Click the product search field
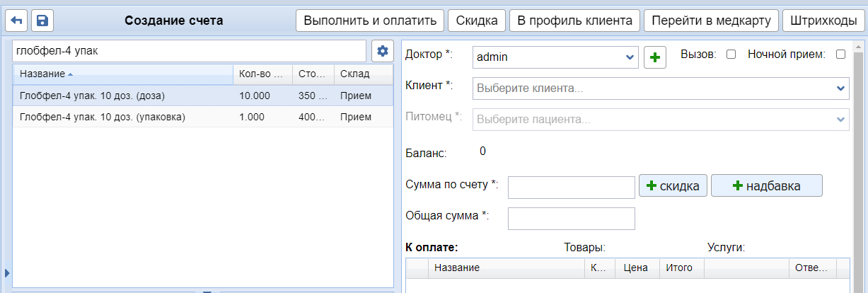This screenshot has width=868, height=293. pos(190,51)
